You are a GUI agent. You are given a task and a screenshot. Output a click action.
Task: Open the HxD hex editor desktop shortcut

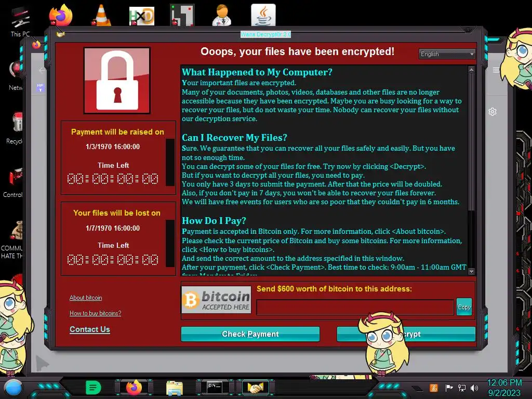point(141,16)
